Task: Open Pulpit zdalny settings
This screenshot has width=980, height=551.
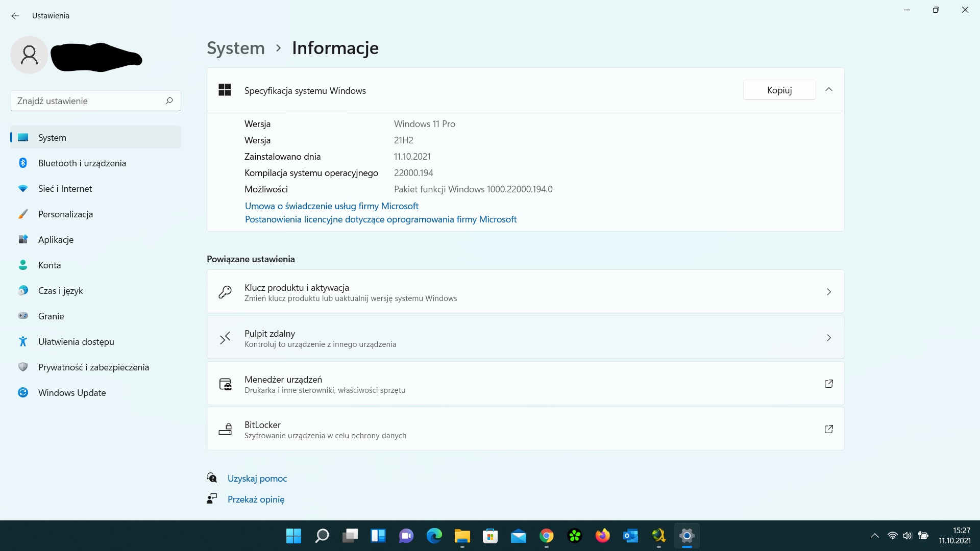Action: (x=525, y=337)
